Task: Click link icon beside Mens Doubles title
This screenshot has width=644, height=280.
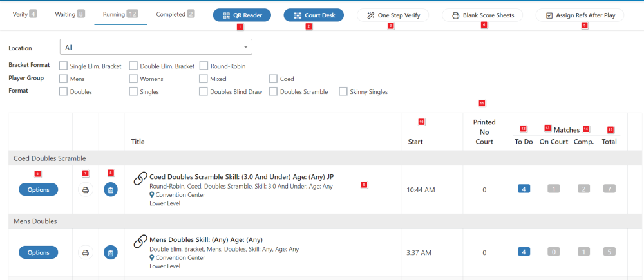Action: pyautogui.click(x=140, y=241)
